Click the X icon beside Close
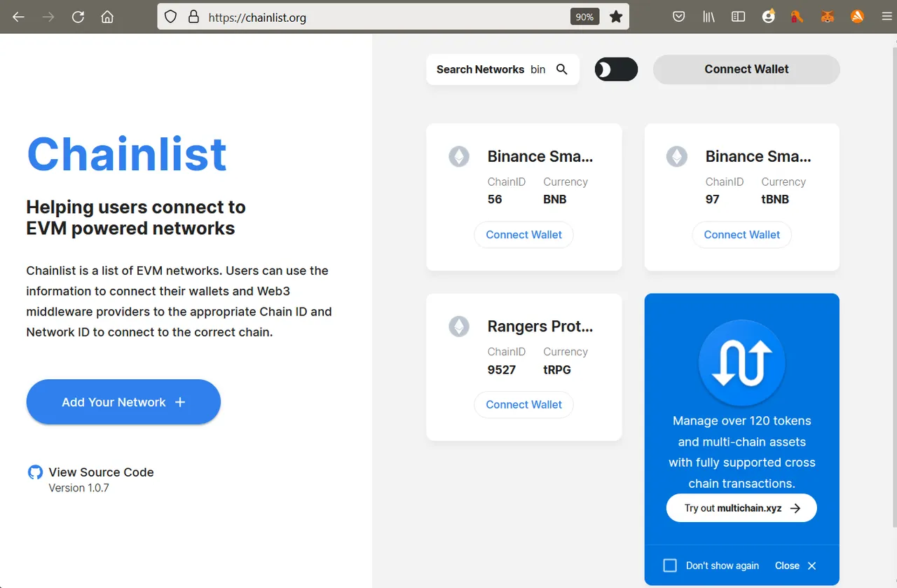897x588 pixels. tap(812, 566)
